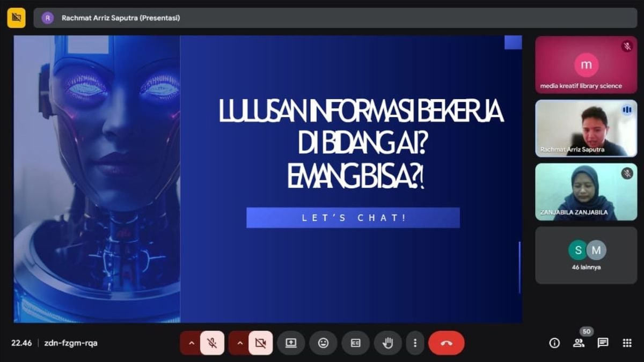This screenshot has height=362, width=644.
Task: Select ZANJABILA ZANJABILA video tile
Action: [x=586, y=191]
